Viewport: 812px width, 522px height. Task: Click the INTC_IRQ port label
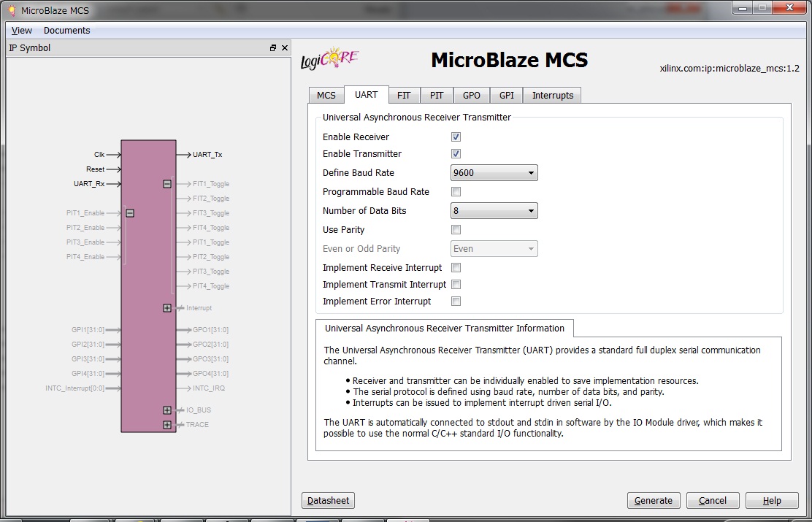pos(209,388)
